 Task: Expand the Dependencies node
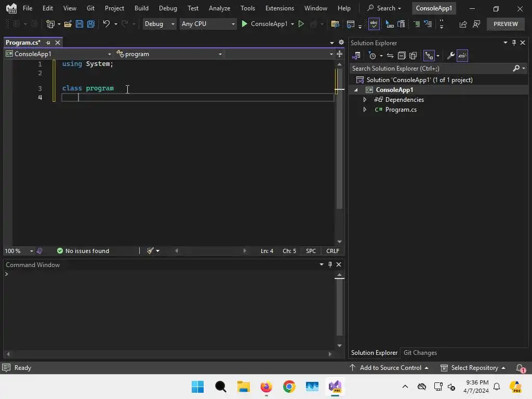[x=365, y=99]
